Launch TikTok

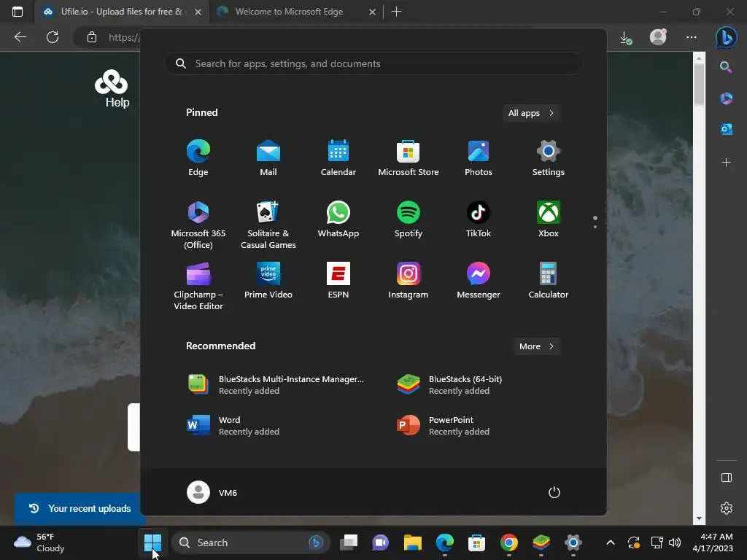[x=479, y=219]
